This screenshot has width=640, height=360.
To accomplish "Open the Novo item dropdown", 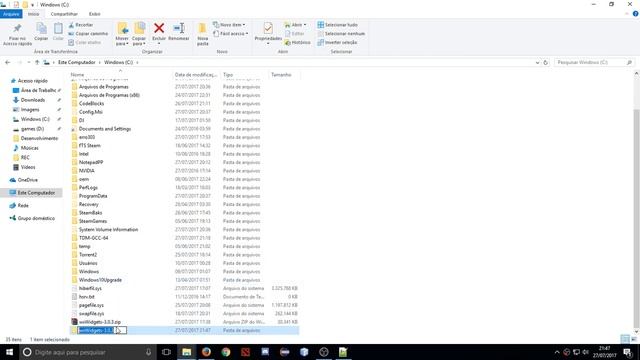I will (229, 25).
